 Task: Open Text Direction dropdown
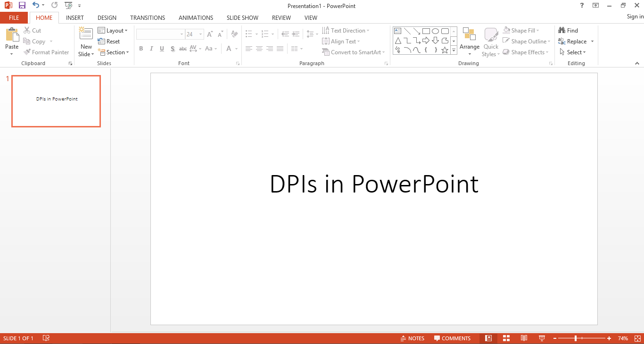[x=346, y=31]
